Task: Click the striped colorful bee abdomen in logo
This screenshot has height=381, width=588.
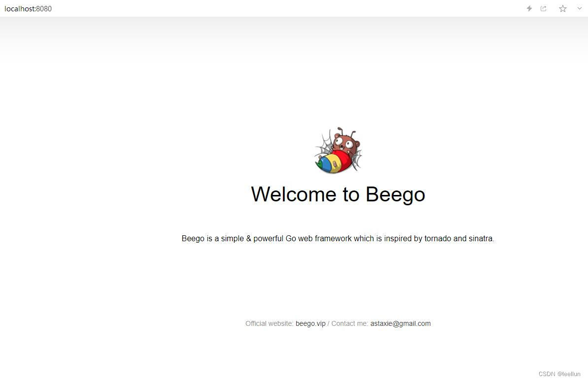Action: tap(333, 162)
